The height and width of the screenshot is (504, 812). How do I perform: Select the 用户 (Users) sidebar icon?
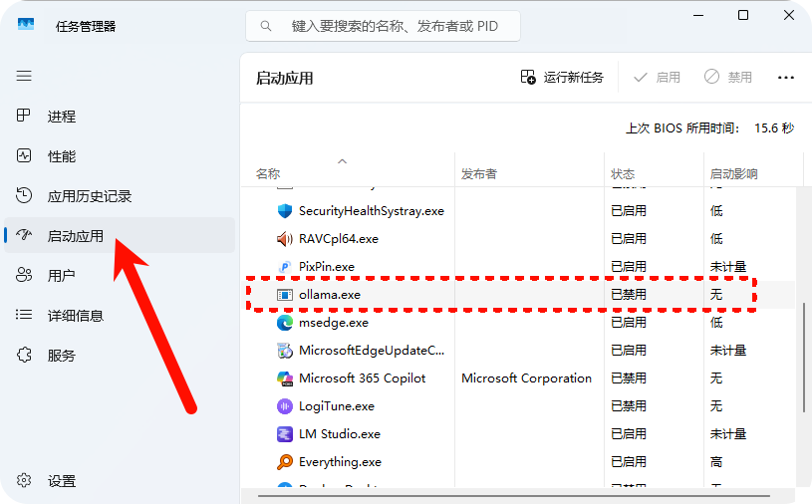pos(25,276)
